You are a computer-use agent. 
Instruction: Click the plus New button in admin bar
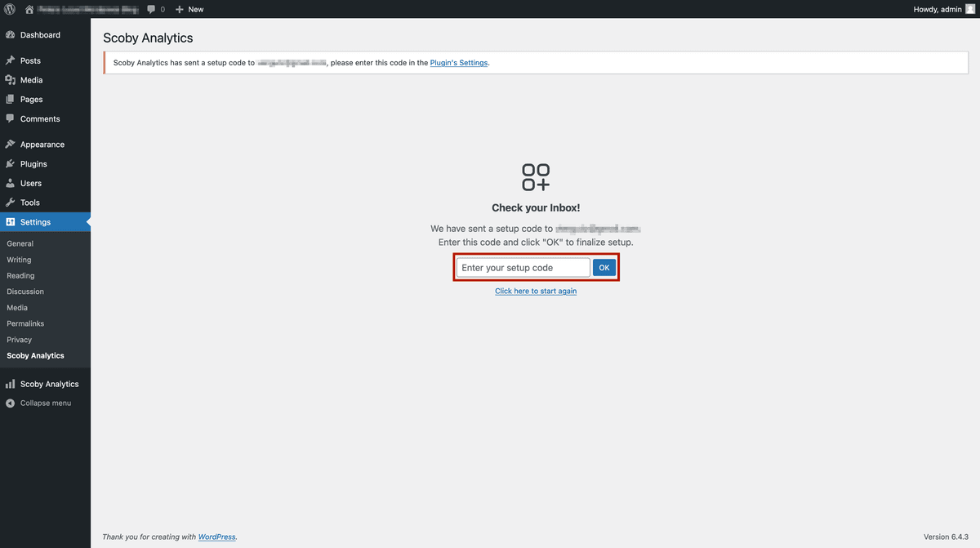pos(189,9)
